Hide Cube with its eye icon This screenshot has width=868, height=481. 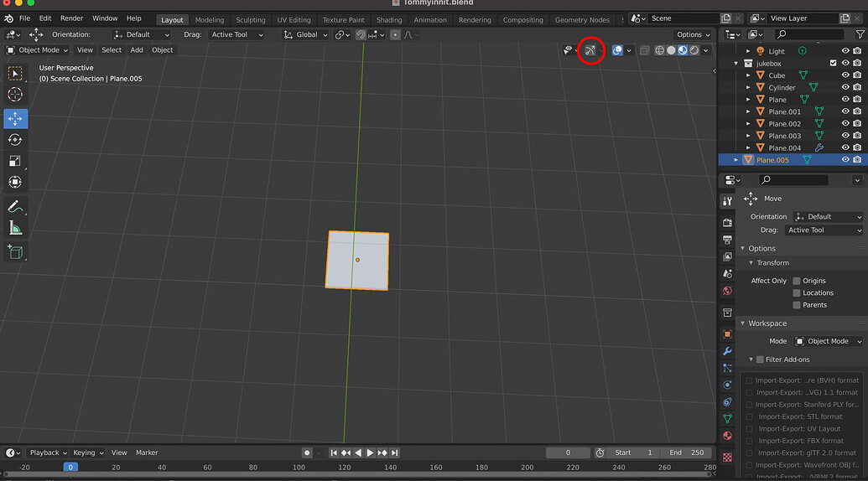click(x=845, y=75)
